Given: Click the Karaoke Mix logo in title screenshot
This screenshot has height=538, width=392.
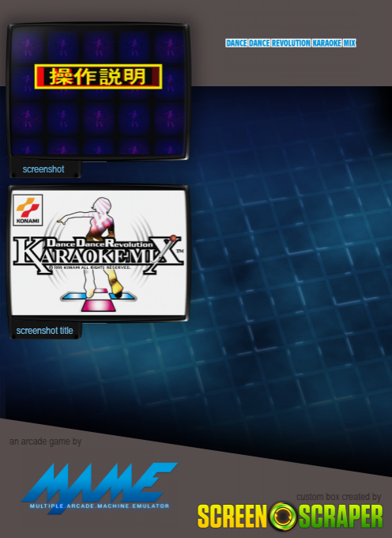Looking at the screenshot, I should click(x=98, y=256).
